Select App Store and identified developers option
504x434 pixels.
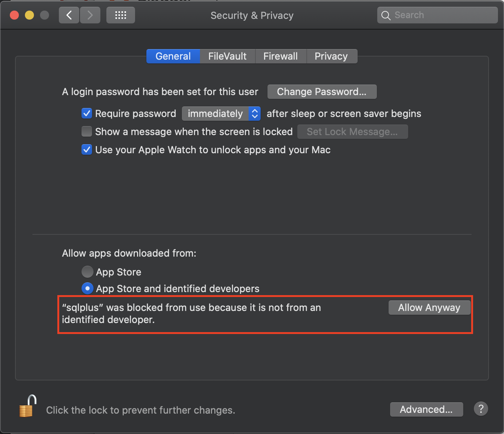point(87,288)
